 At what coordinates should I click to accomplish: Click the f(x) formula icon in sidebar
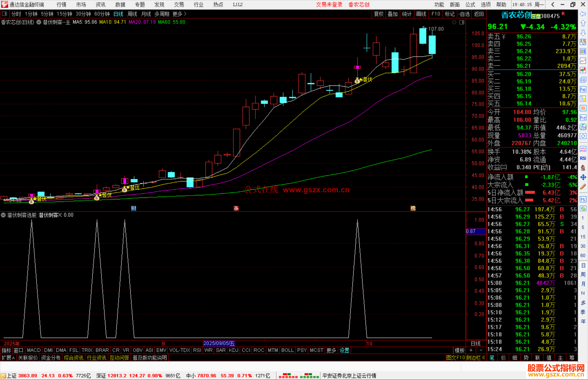point(583,127)
